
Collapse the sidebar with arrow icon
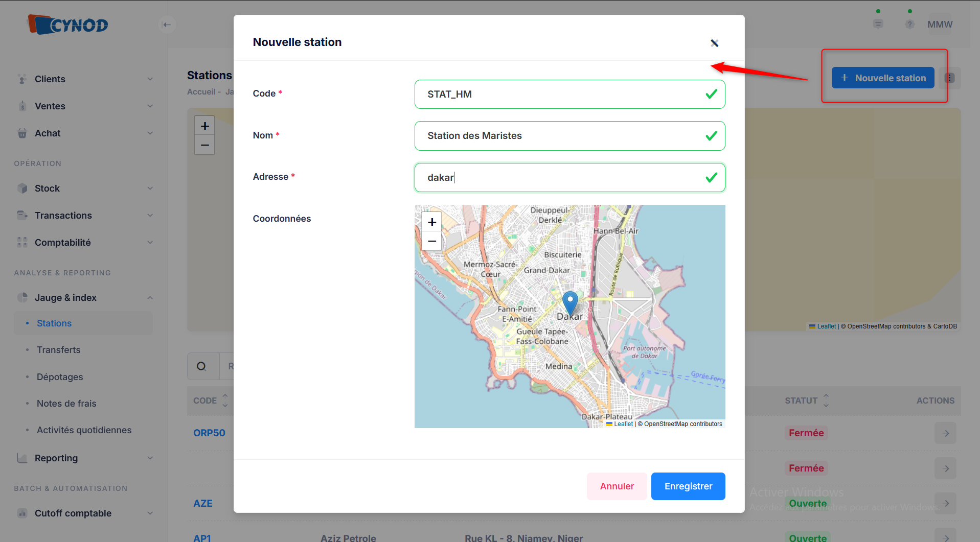[167, 25]
